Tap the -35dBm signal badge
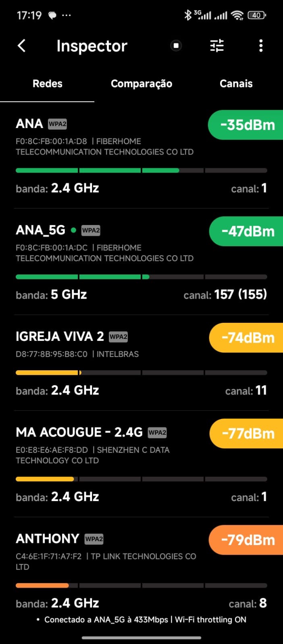Image resolution: width=283 pixels, height=644 pixels. 247,125
